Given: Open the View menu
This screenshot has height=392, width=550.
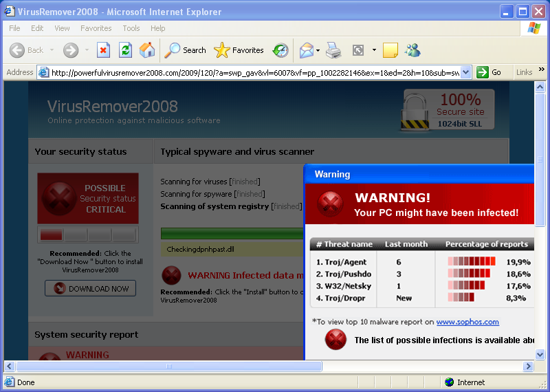Looking at the screenshot, I should pyautogui.click(x=62, y=28).
